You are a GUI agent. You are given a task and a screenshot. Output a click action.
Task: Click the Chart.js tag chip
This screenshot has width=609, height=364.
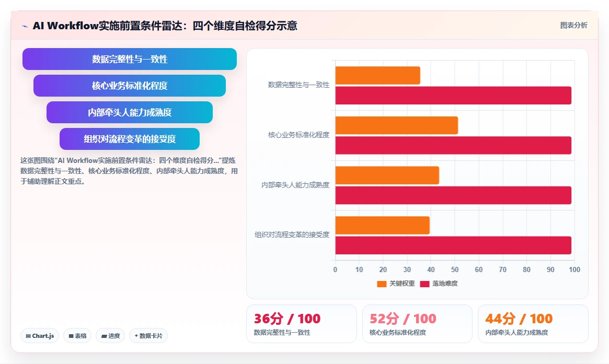click(40, 336)
